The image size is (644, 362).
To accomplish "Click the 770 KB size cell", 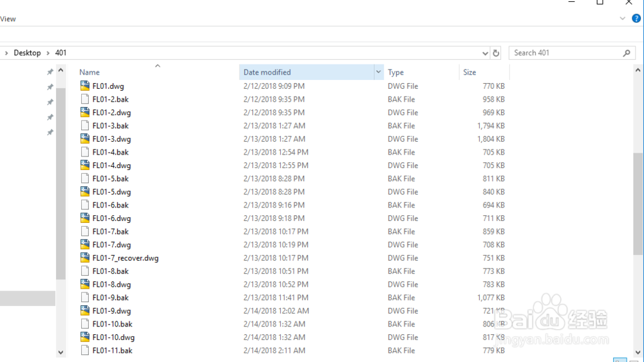I will (x=494, y=86).
